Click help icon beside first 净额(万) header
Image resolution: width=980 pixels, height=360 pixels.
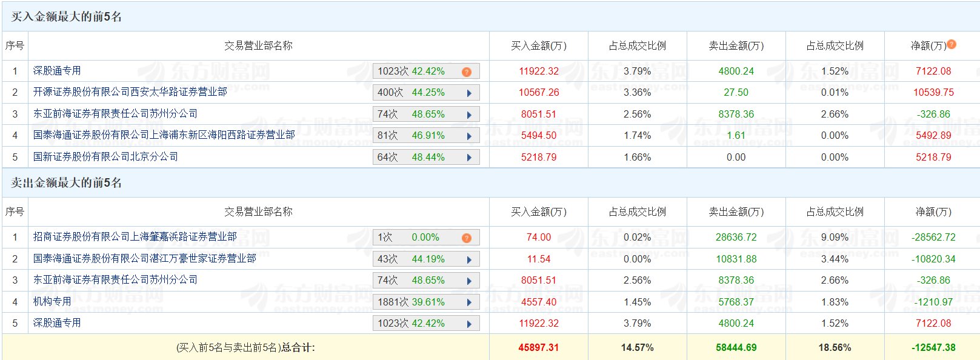click(952, 44)
